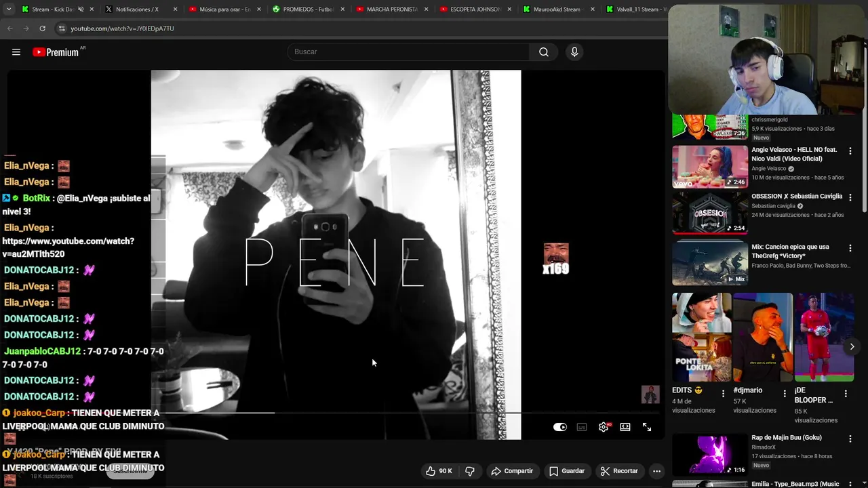Open Sebastian caviglia channel name link
The height and width of the screenshot is (488, 868).
pos(773,206)
